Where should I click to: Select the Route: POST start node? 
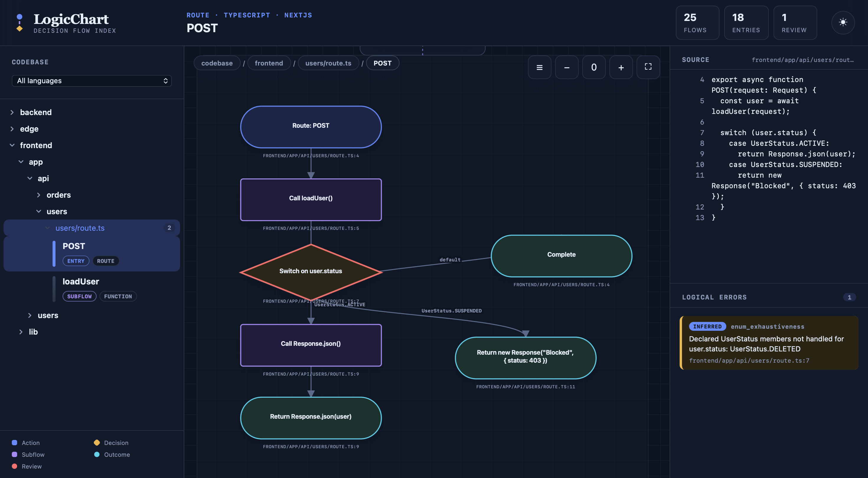coord(311,127)
